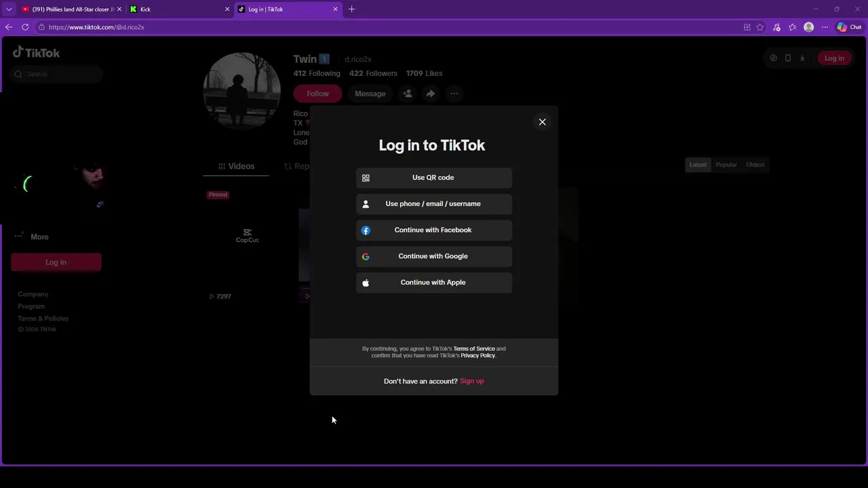
Task: Click the Message button on profile
Action: tap(370, 94)
